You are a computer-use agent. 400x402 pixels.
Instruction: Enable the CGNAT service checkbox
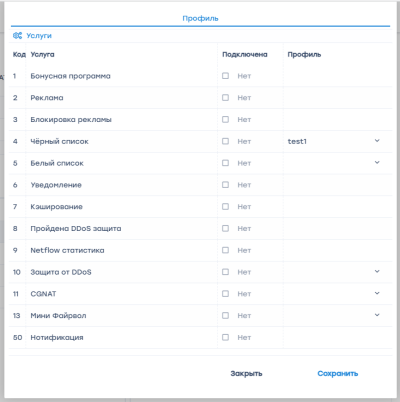[x=225, y=294]
